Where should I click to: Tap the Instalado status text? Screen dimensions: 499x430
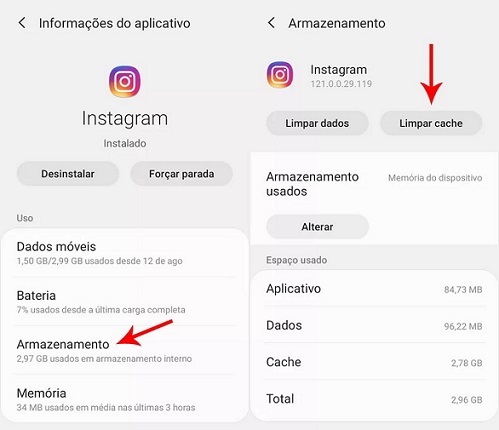tap(125, 143)
